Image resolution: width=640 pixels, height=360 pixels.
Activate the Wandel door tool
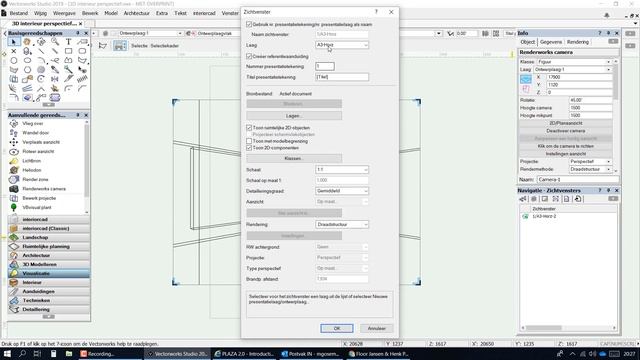[x=35, y=133]
